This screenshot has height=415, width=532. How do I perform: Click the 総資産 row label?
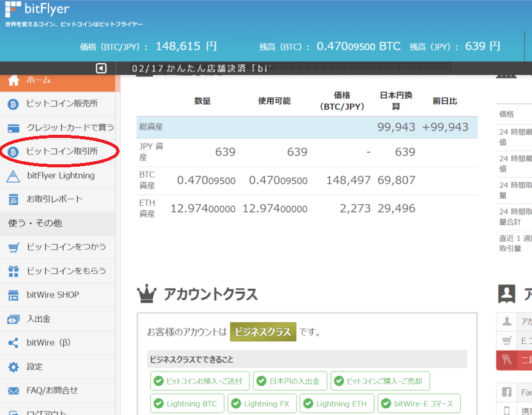pyautogui.click(x=151, y=127)
